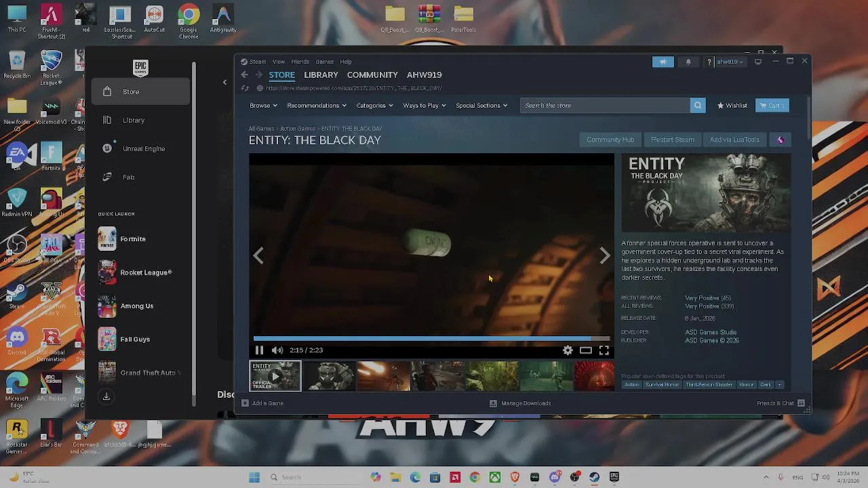Click the store page URL

pyautogui.click(x=353, y=88)
